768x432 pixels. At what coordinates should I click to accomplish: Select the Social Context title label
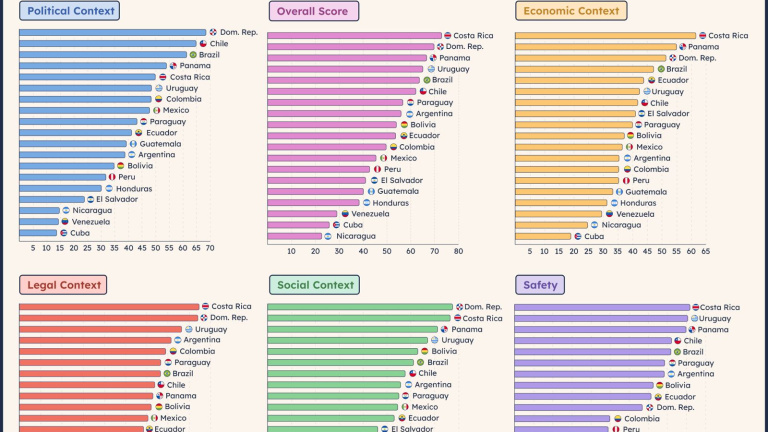point(315,285)
